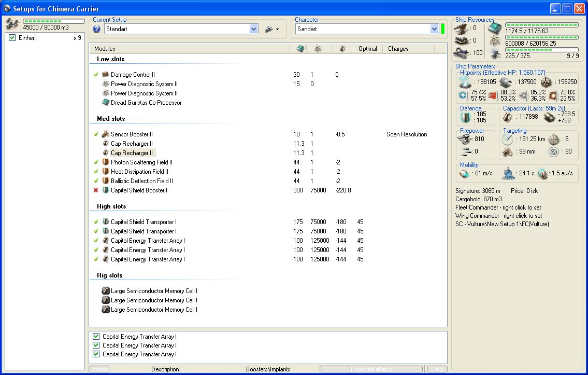Click the Damage Control II module icon
The width and height of the screenshot is (588, 375).
105,75
